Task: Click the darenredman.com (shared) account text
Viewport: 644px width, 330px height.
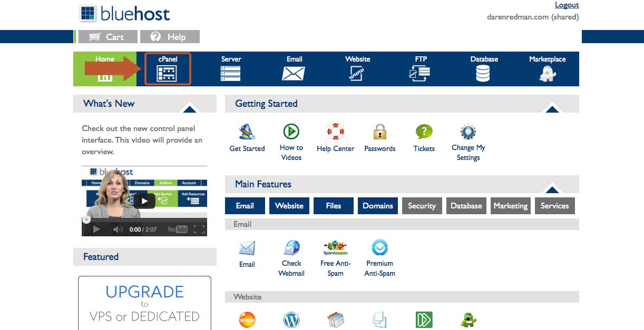Action: click(533, 17)
